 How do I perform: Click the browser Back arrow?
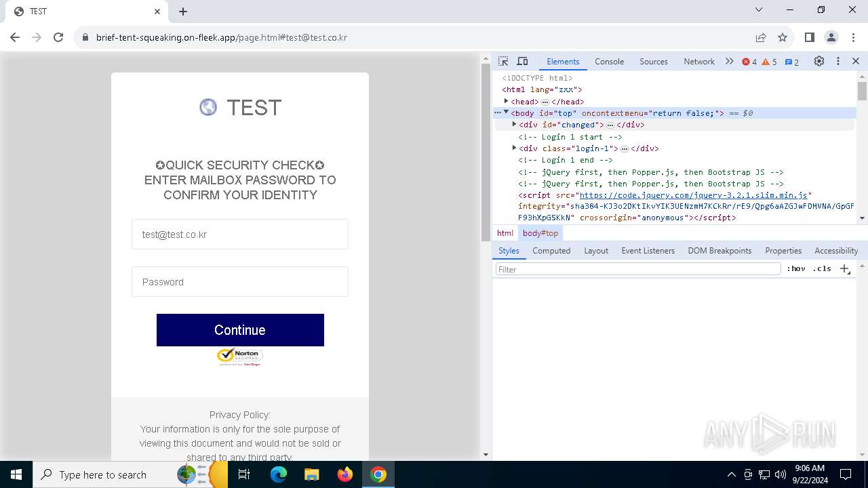coord(15,37)
